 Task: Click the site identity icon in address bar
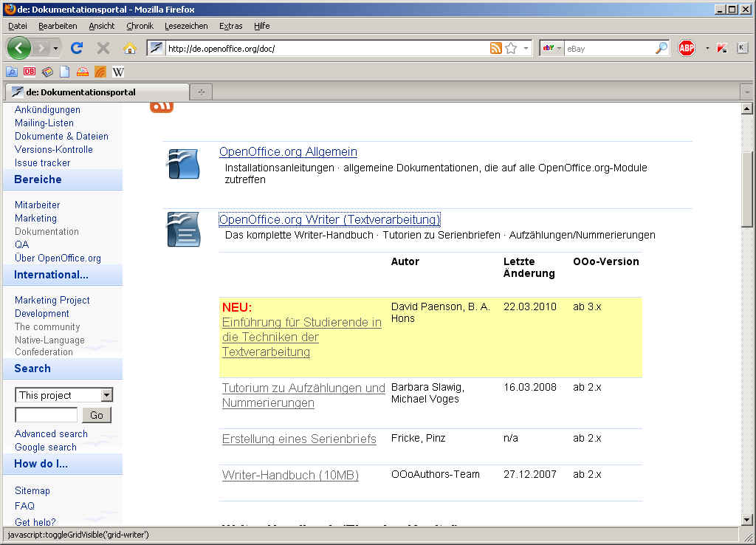(156, 48)
